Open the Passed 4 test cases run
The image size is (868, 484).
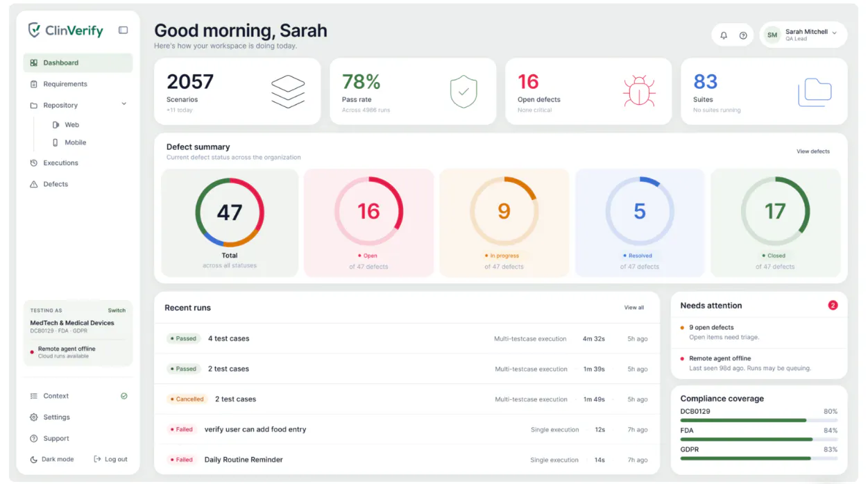click(x=407, y=339)
